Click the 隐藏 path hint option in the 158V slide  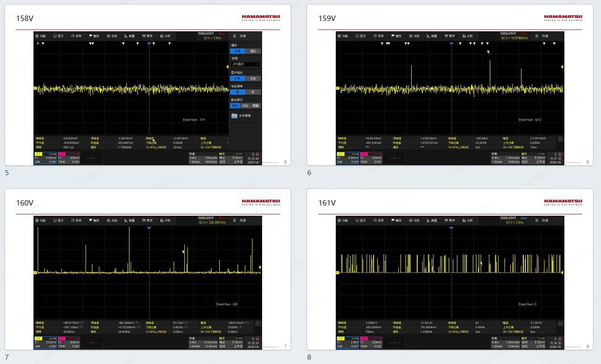(255, 106)
